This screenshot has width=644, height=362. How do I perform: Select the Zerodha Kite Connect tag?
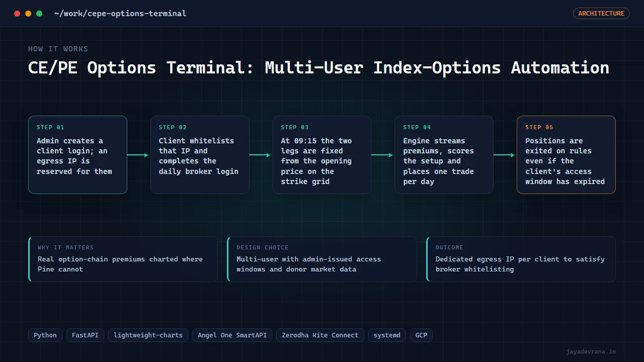click(320, 335)
